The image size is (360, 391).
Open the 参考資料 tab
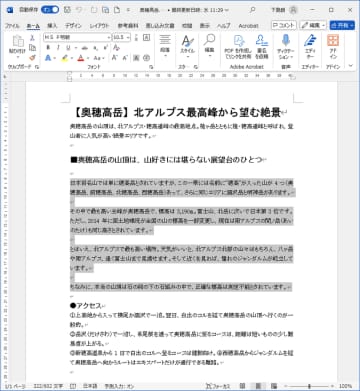click(x=128, y=26)
